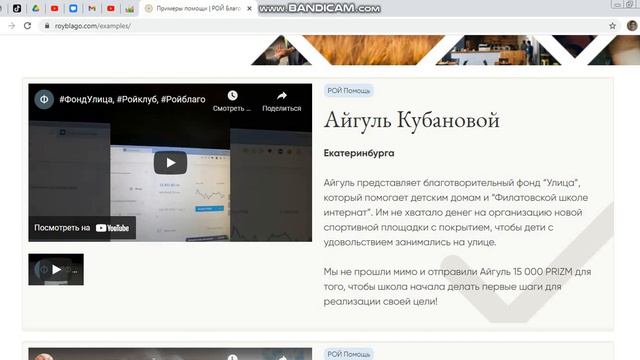Switch to the green chart icon tab

point(129,8)
